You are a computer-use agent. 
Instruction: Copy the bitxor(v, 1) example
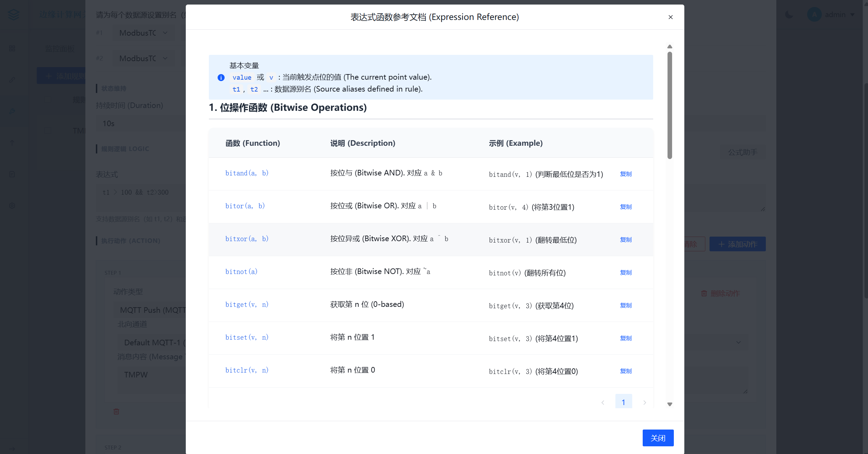coord(626,239)
